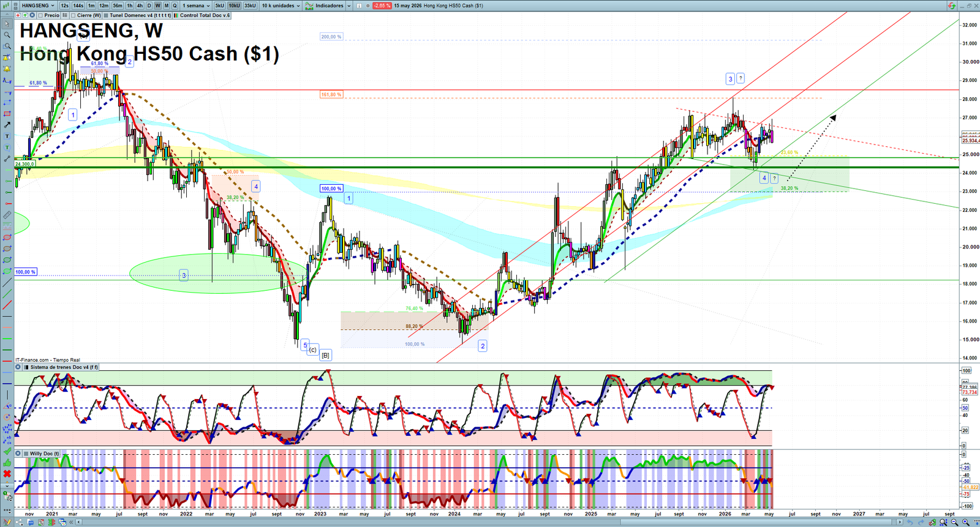
Task: Select the magnifier zoom tool
Action: [7, 35]
